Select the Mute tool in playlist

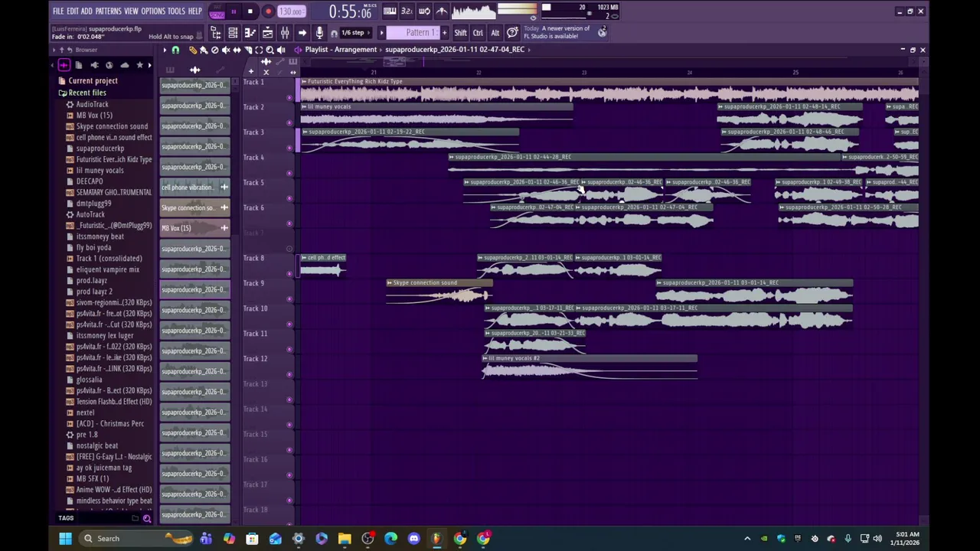226,50
